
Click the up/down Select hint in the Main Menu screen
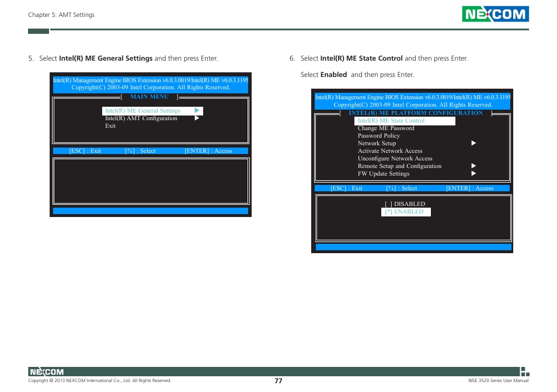[x=140, y=150]
